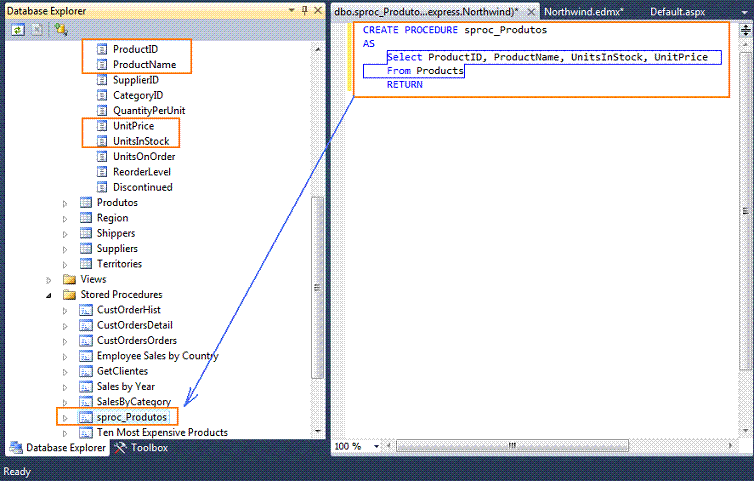
Task: Switch to the Default.aspx tab
Action: click(677, 12)
